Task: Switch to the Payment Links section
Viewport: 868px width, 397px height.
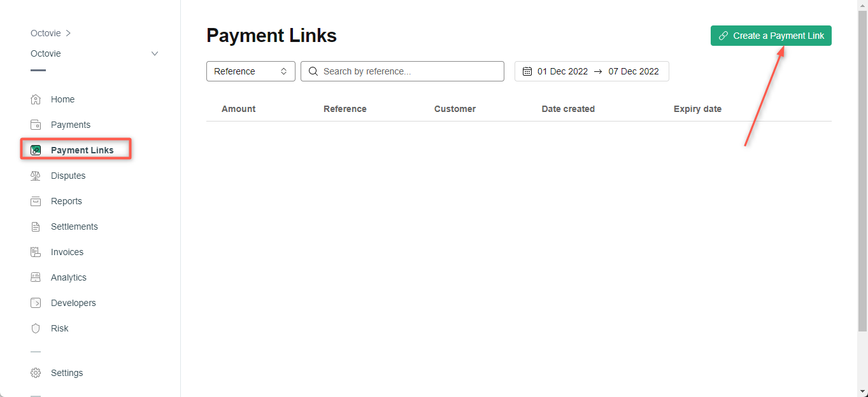Action: [82, 150]
